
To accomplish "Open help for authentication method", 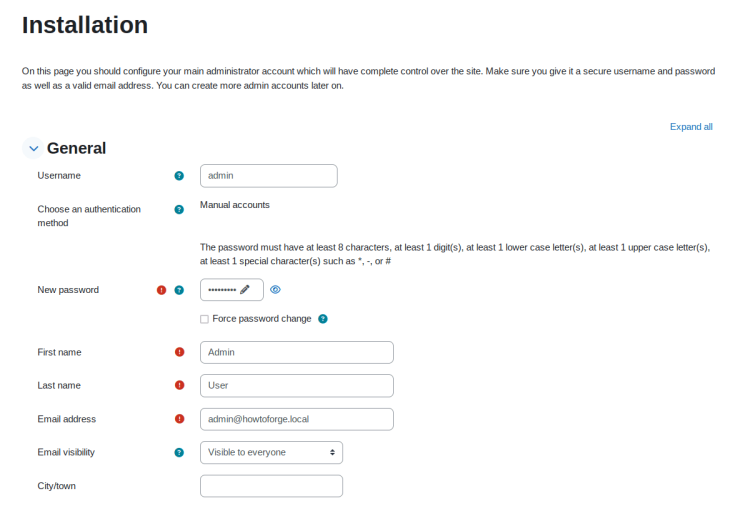I will [x=179, y=209].
